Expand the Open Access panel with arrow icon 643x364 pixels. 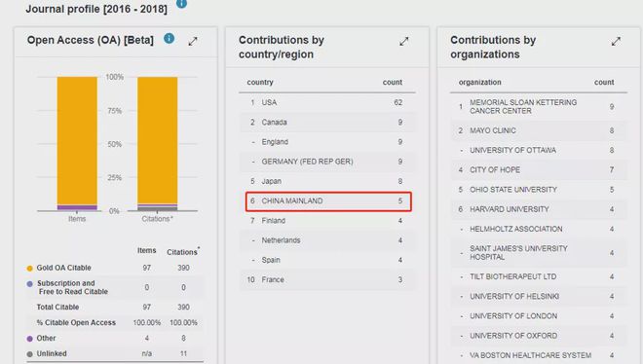coord(193,41)
